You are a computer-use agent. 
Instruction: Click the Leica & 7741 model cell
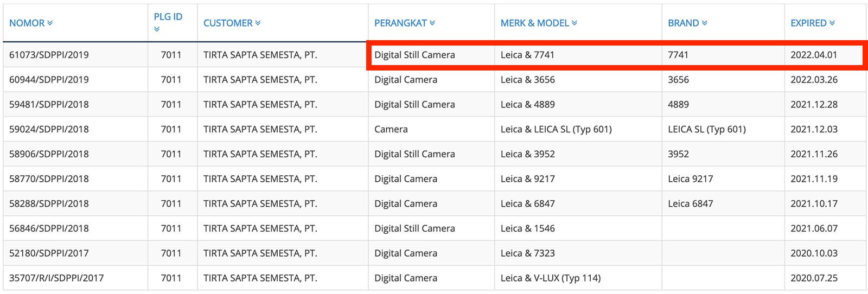click(527, 55)
